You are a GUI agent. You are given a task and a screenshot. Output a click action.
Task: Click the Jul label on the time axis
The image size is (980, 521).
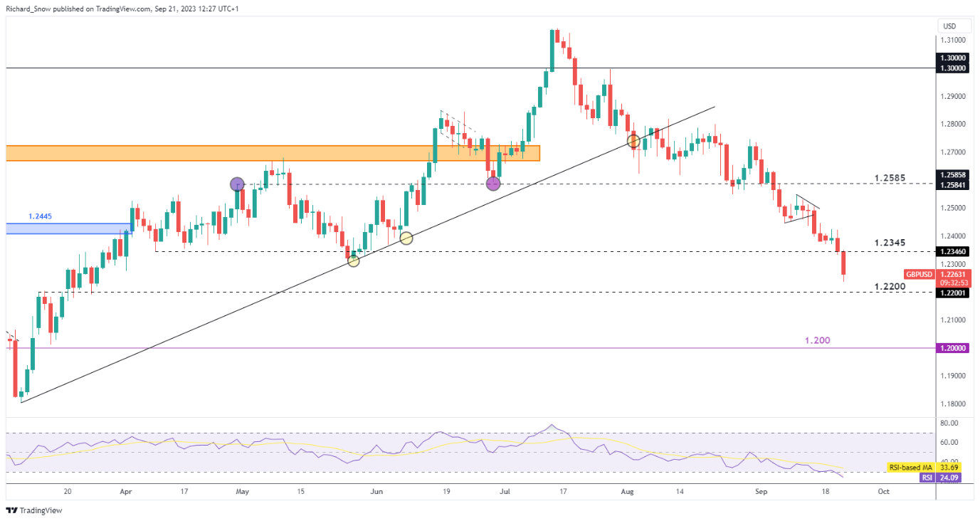(504, 491)
